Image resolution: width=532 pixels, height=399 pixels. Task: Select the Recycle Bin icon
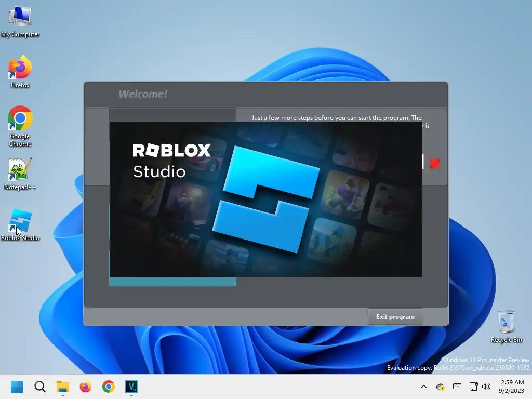[x=506, y=326]
